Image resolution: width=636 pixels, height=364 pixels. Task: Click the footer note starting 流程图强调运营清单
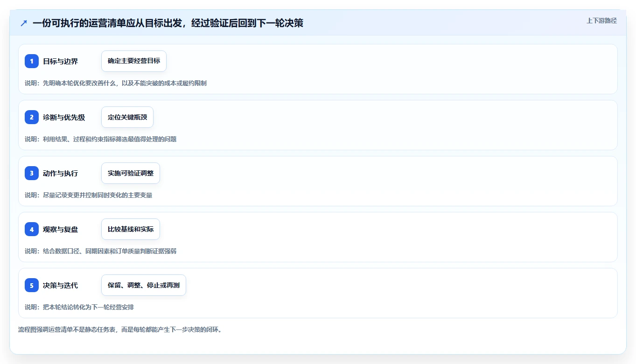pyautogui.click(x=120, y=329)
